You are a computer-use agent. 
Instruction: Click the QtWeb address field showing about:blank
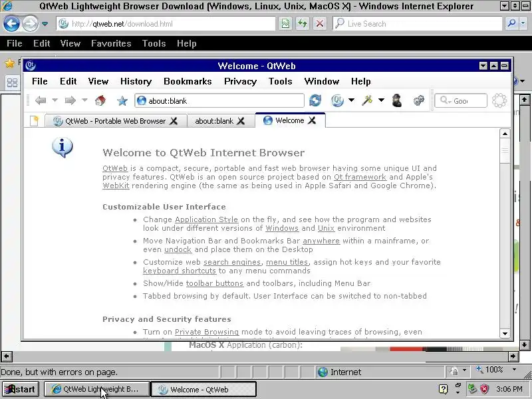[x=219, y=101]
